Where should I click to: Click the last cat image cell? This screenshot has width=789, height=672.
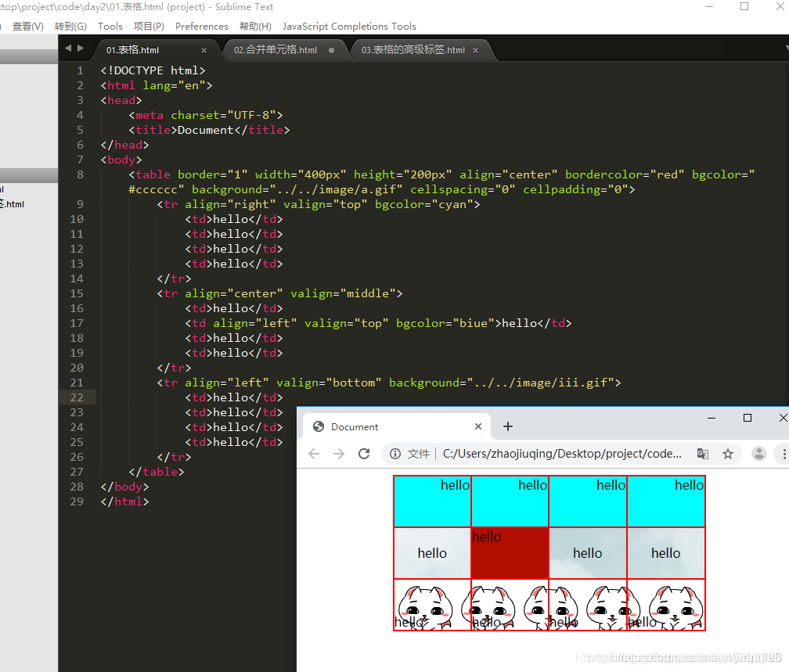tap(665, 605)
